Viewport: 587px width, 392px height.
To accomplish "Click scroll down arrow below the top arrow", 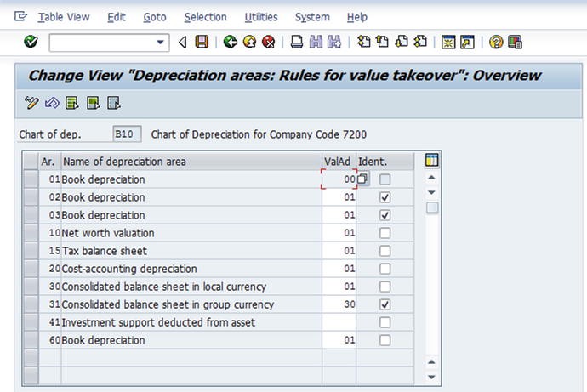I will coord(431,192).
